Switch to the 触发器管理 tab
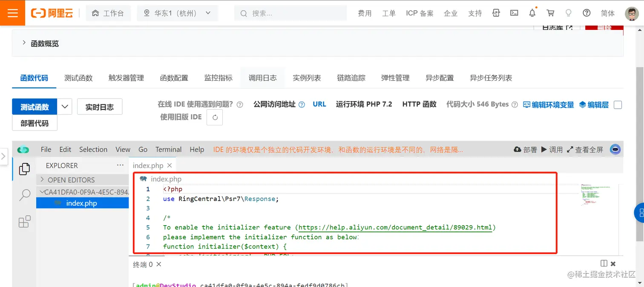This screenshot has width=644, height=287. point(126,78)
